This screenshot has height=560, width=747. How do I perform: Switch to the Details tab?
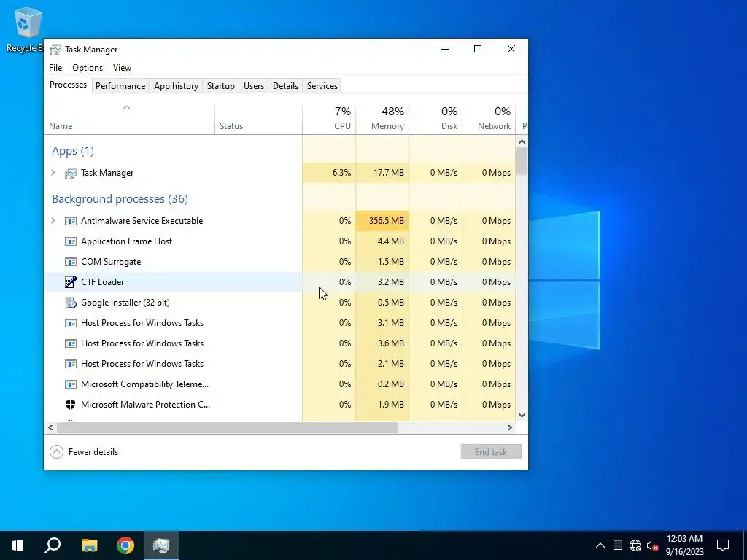(285, 86)
